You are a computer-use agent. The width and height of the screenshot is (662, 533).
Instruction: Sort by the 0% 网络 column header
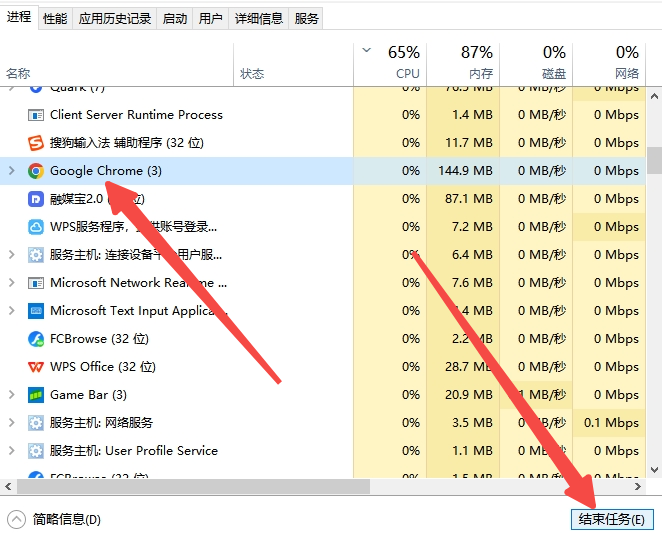click(x=609, y=64)
